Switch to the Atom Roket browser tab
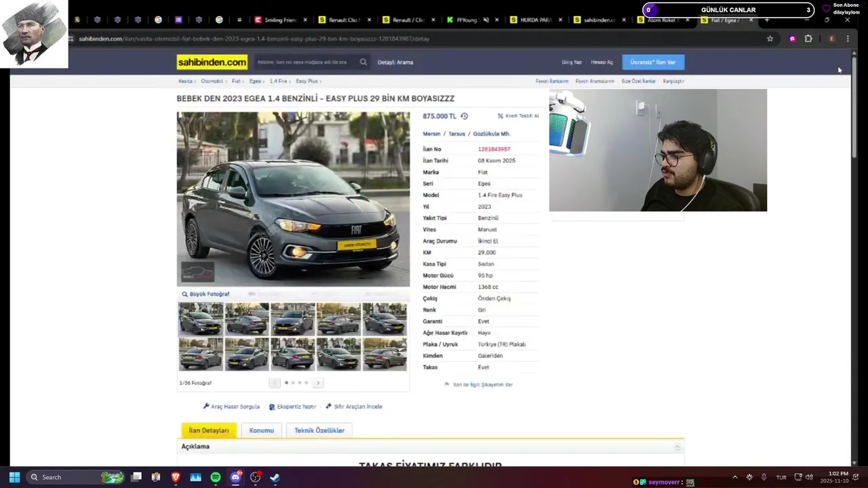868x488 pixels. pos(663,20)
